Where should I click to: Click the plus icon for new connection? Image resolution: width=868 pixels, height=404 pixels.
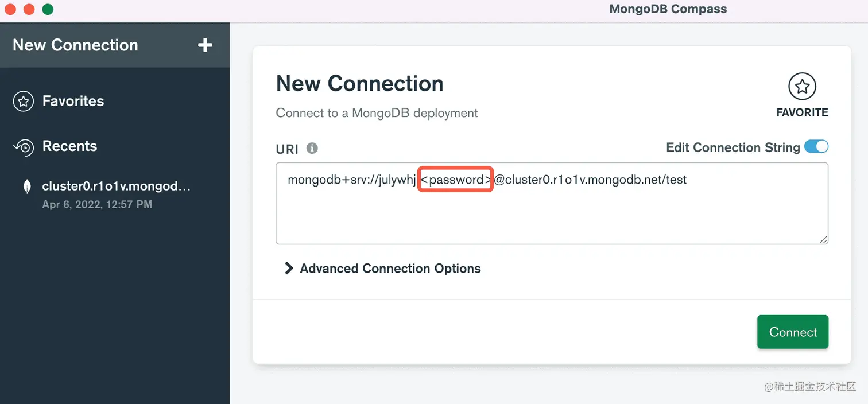(x=205, y=45)
